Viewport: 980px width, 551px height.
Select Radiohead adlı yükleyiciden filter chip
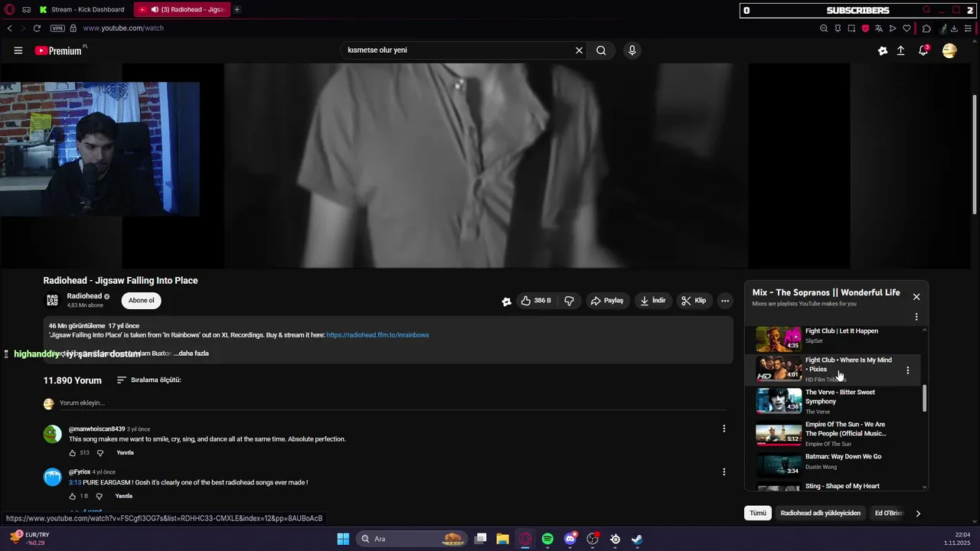pos(821,514)
